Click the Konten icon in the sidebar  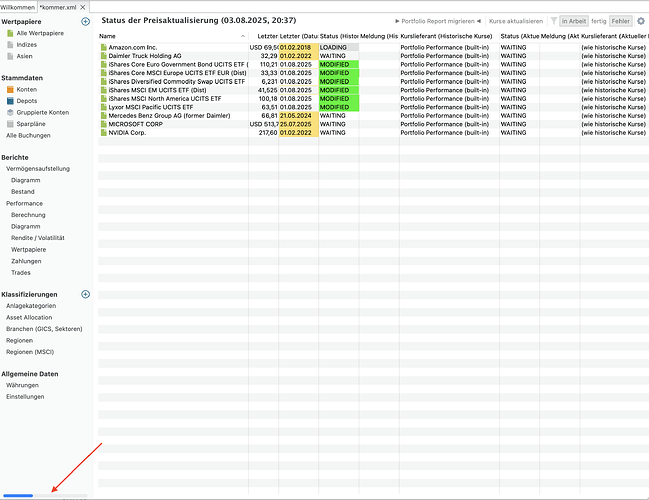(10, 89)
